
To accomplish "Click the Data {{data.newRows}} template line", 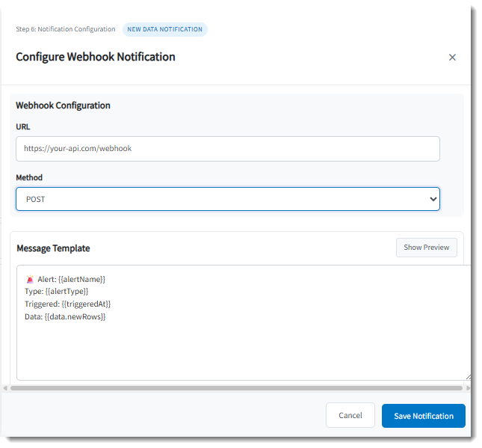I will pos(65,316).
